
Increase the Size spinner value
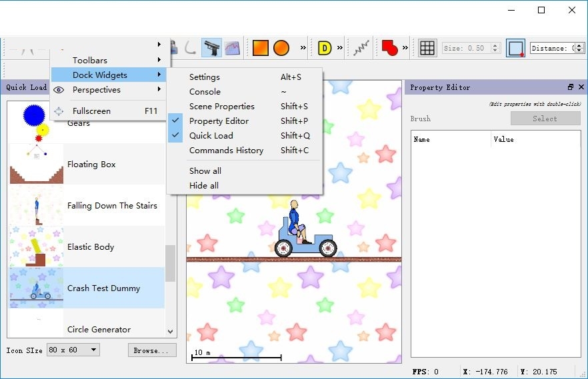[495, 45]
